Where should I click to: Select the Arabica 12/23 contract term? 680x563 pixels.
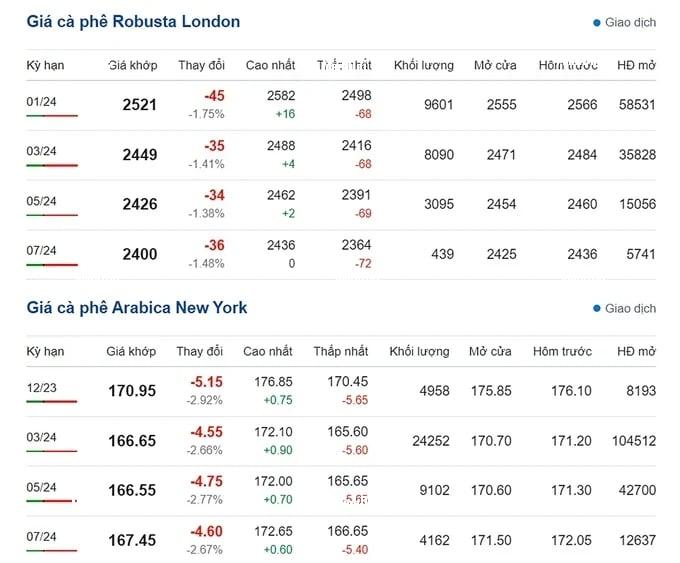coord(41,388)
